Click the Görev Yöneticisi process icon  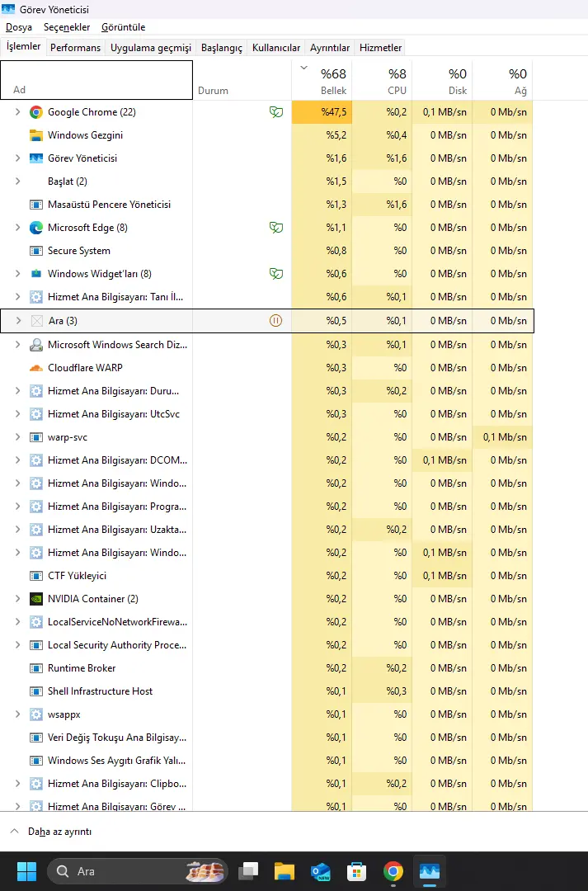[35, 158]
